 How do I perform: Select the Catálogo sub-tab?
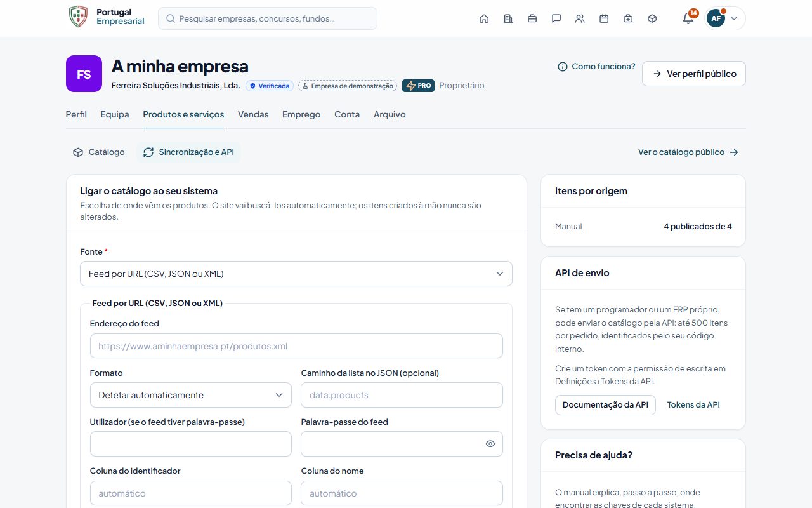(x=98, y=152)
